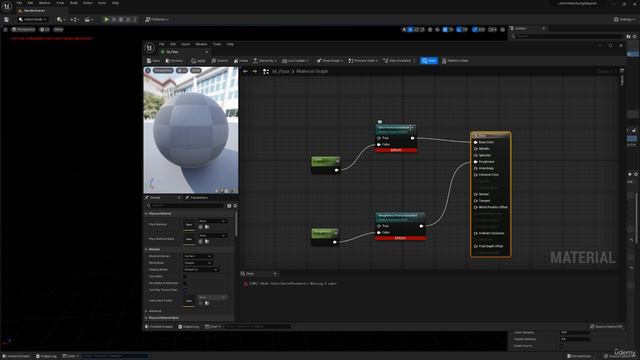The width and height of the screenshot is (640, 360).
Task: Click the main editor save icon at the far left
Action: (7, 19)
